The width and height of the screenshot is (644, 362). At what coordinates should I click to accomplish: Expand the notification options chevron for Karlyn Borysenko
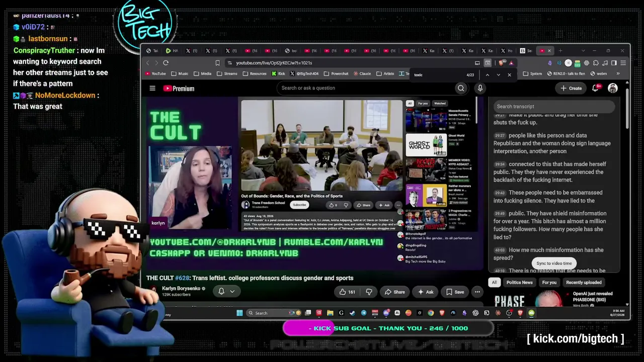232,292
